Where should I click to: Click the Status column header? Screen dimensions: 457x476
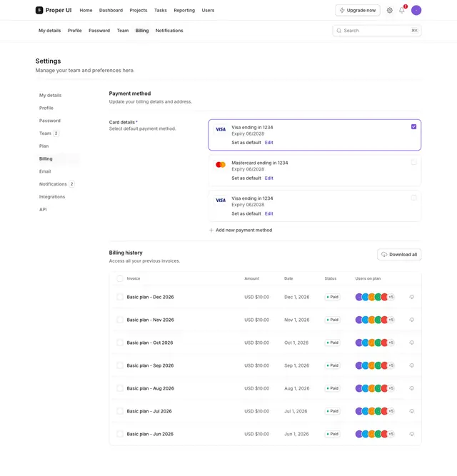(x=331, y=278)
